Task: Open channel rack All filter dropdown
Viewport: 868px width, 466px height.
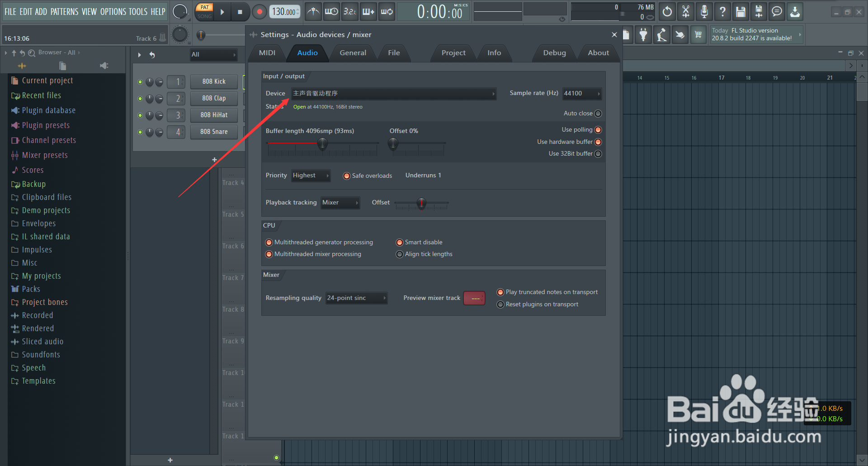Action: click(214, 55)
